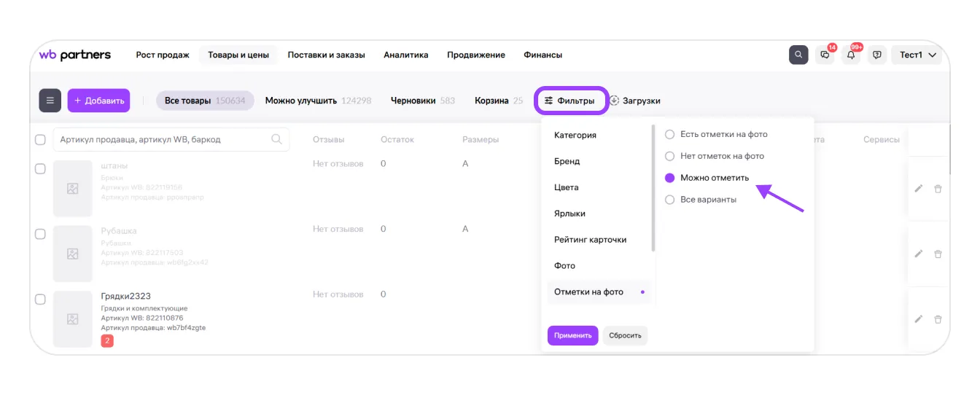Toggle the select-all checkbox in table header
Image resolution: width=980 pixels, height=395 pixels.
coord(41,139)
